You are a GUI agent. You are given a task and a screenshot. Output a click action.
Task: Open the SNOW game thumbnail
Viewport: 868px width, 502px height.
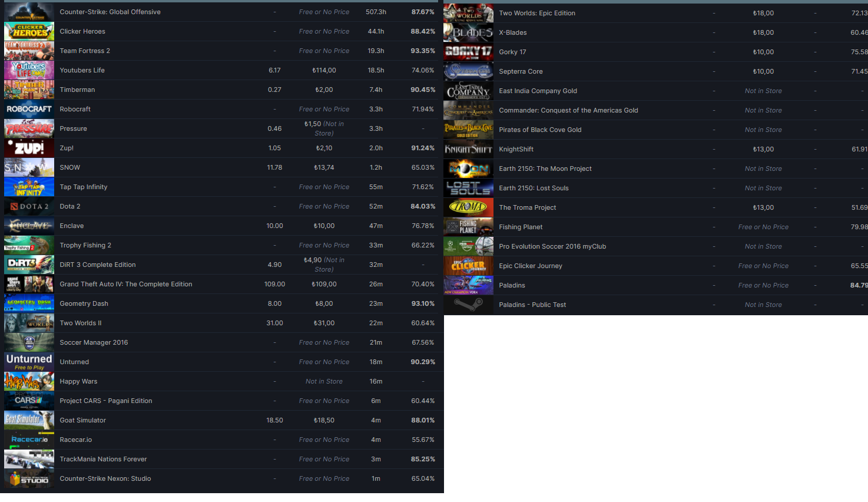tap(29, 167)
